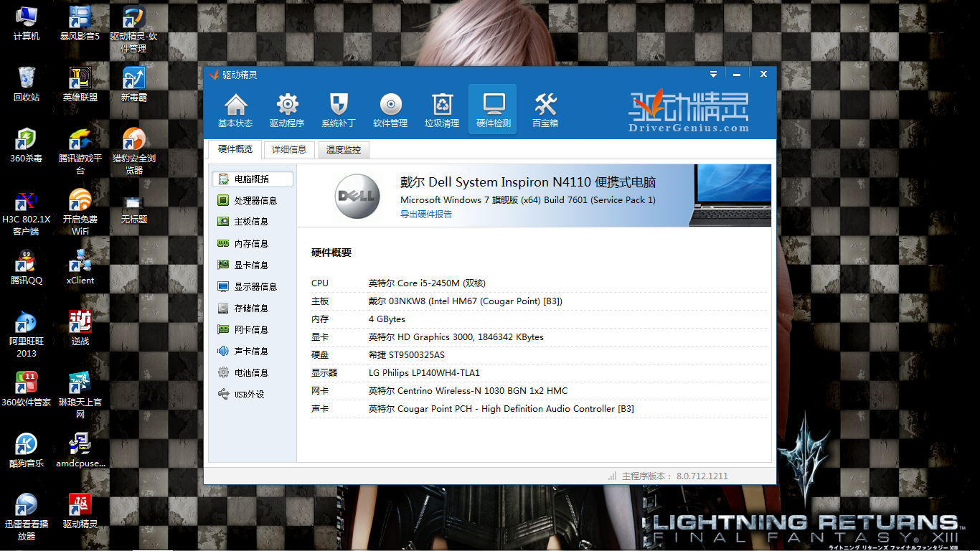Select 腾讯游戏平台 desktop icon
This screenshot has width=980, height=551.
80,151
